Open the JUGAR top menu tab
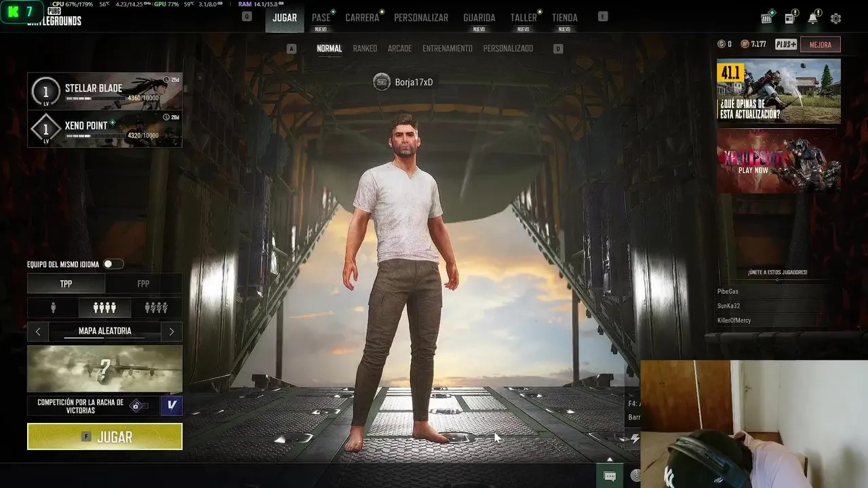This screenshot has height=488, width=868. (x=285, y=18)
